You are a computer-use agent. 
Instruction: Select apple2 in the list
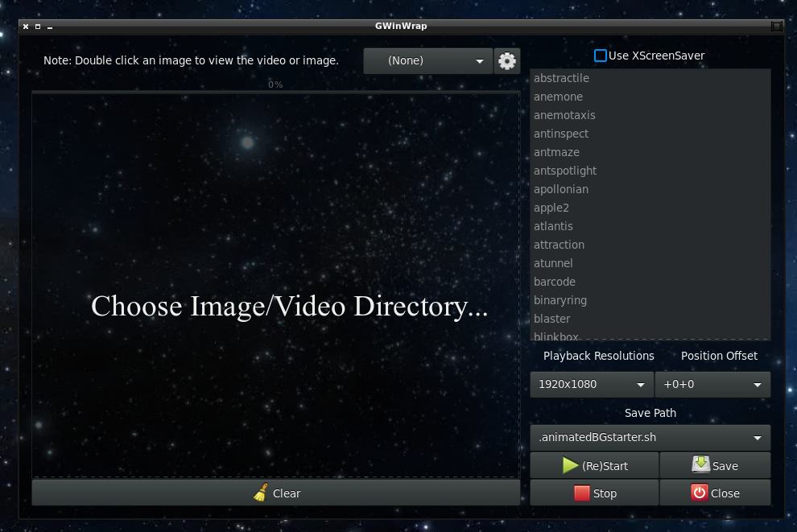coord(650,208)
